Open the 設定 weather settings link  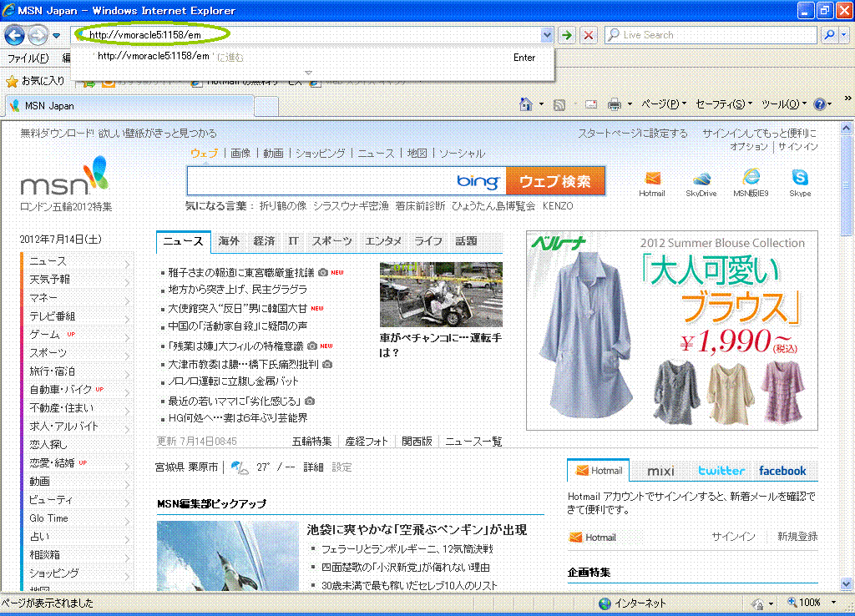click(x=341, y=467)
